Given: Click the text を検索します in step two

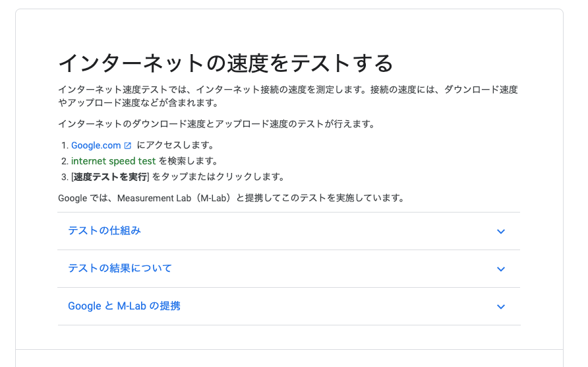Looking at the screenshot, I should tap(188, 161).
